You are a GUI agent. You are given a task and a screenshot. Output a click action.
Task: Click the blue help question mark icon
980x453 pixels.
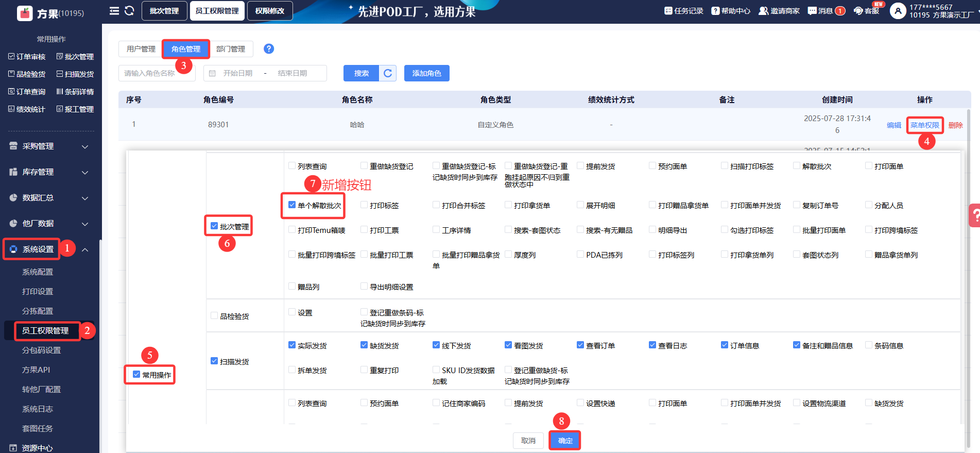point(268,48)
